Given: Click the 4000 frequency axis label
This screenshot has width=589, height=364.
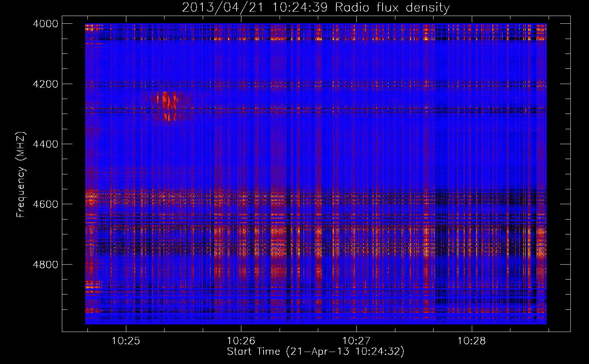Looking at the screenshot, I should click(46, 24).
